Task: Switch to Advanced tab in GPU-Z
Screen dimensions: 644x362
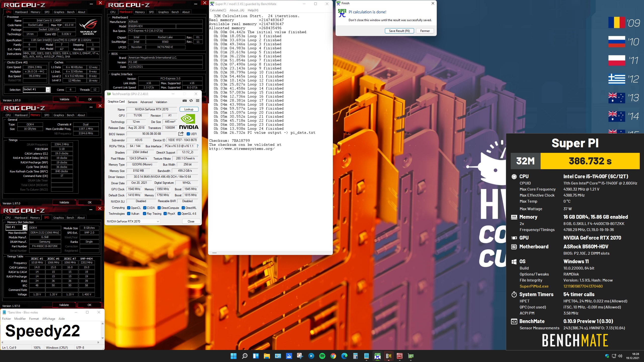Action: 146,102
